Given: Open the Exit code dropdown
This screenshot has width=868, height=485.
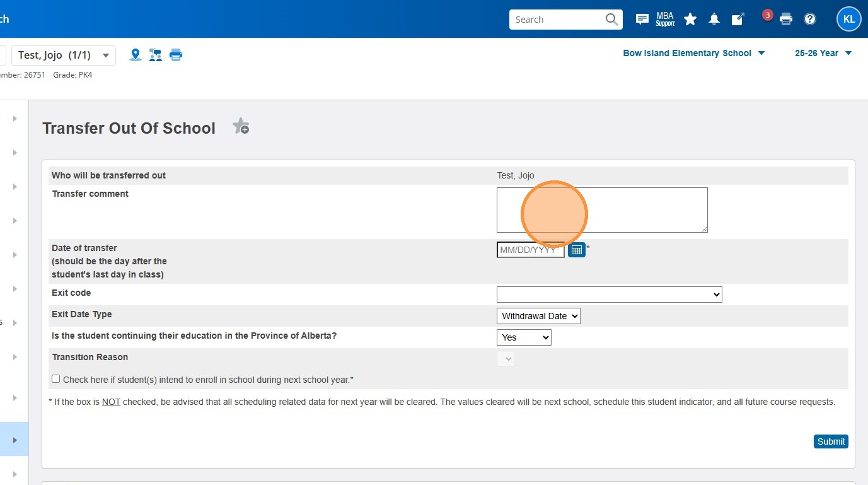Looking at the screenshot, I should [609, 295].
